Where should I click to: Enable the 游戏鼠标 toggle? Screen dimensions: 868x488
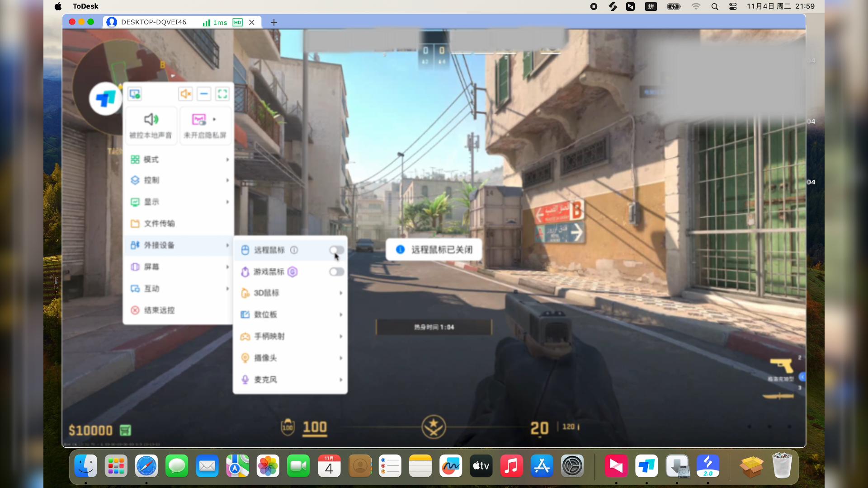[x=336, y=272]
